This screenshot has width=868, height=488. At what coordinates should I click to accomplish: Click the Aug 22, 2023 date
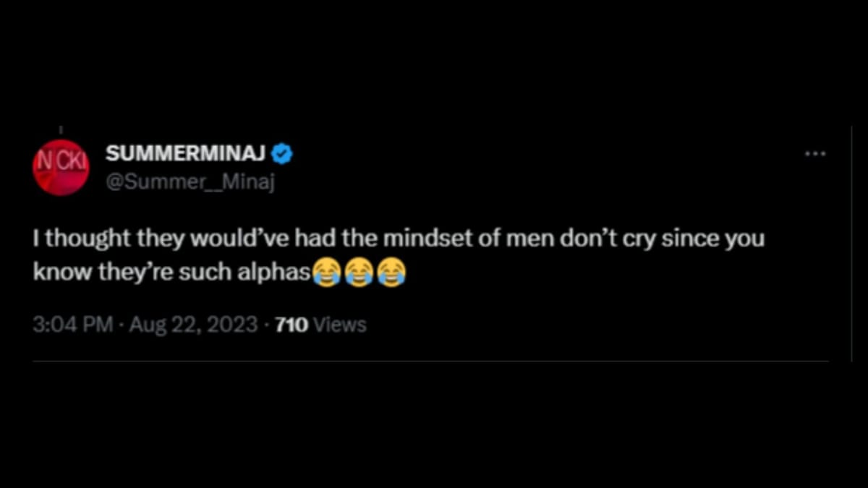click(192, 325)
